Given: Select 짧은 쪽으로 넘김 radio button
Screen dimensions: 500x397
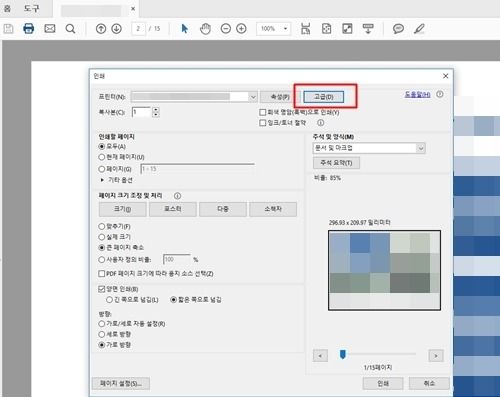Looking at the screenshot, I should click(x=173, y=300).
